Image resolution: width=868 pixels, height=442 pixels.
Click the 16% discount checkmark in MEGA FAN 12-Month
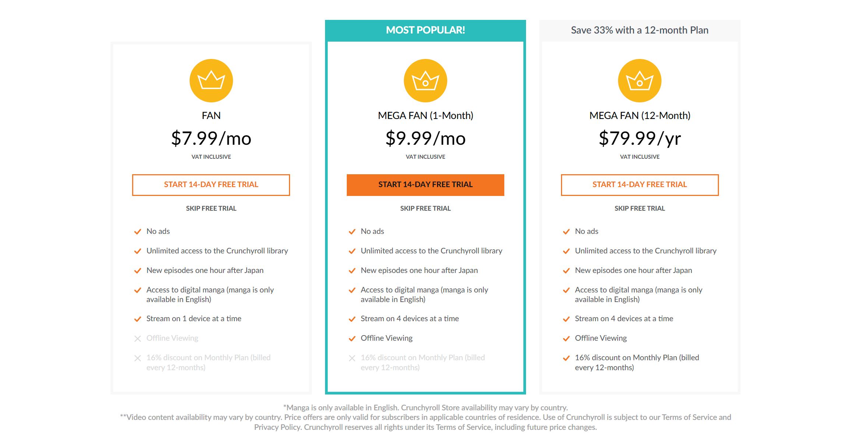point(566,358)
